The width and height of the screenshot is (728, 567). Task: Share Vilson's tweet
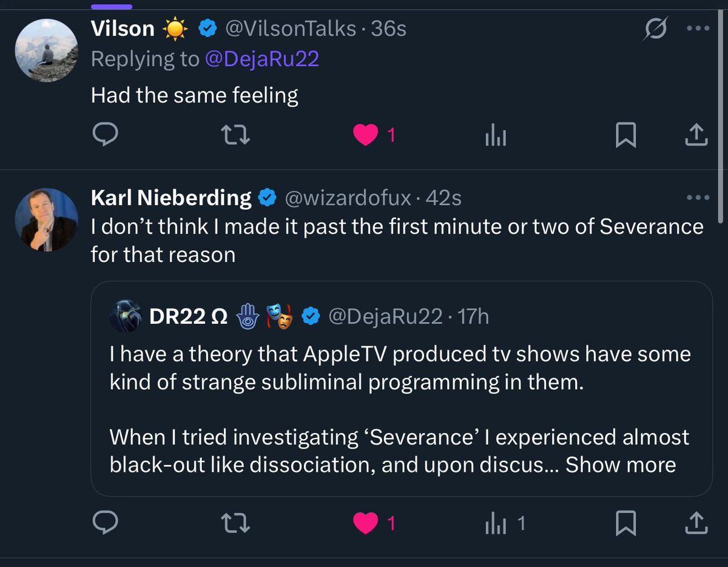tap(696, 135)
